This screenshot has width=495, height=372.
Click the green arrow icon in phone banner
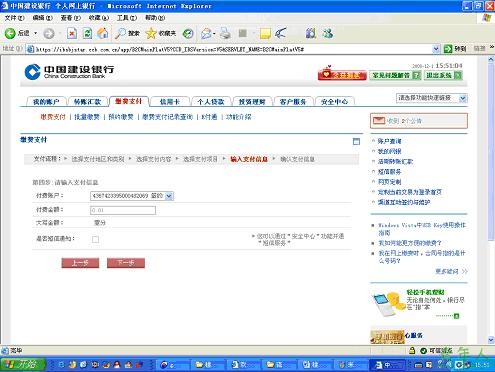(456, 316)
